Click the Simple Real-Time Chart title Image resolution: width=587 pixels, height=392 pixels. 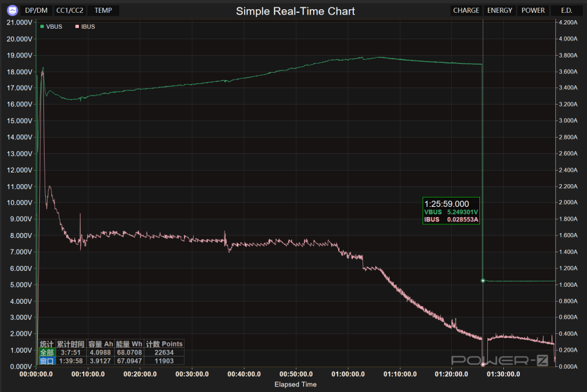(x=295, y=11)
